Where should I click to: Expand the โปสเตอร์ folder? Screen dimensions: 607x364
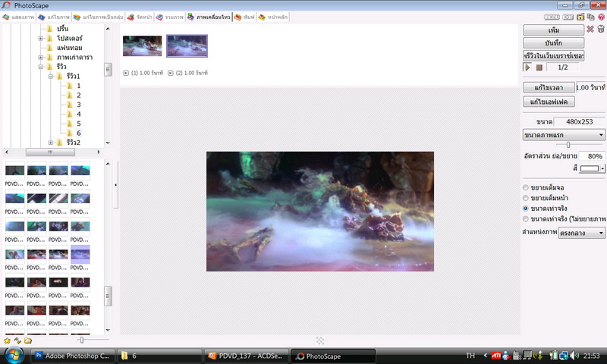pos(41,38)
